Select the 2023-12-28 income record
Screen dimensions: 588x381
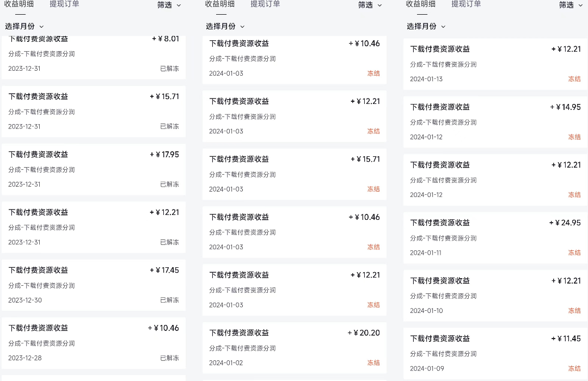[93, 343]
